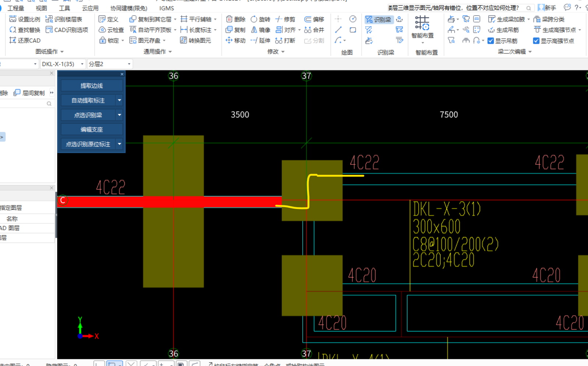Open the 协同建模(限免) ribbon tab
The height and width of the screenshot is (366, 588).
tap(129, 8)
